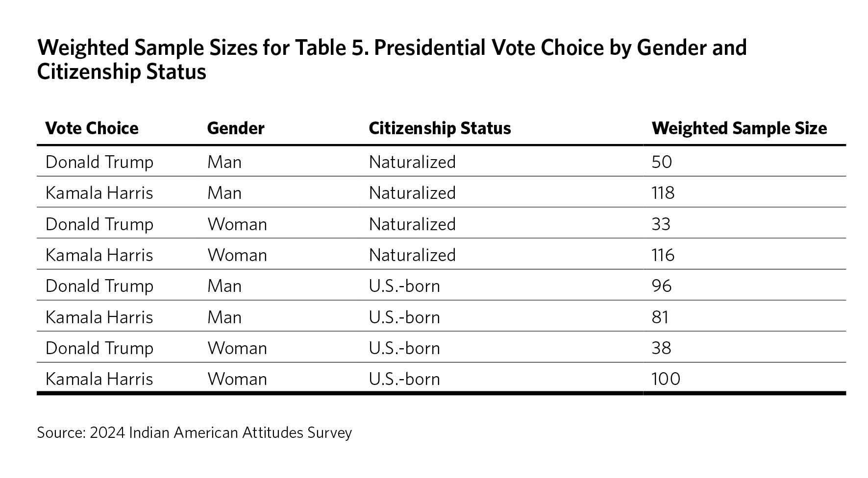The image size is (868, 478).
Task: Click the U.S.-born cell beside value 96
Action: click(404, 286)
